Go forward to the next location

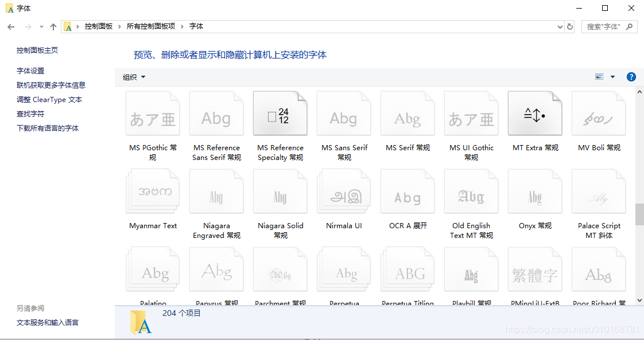click(28, 27)
